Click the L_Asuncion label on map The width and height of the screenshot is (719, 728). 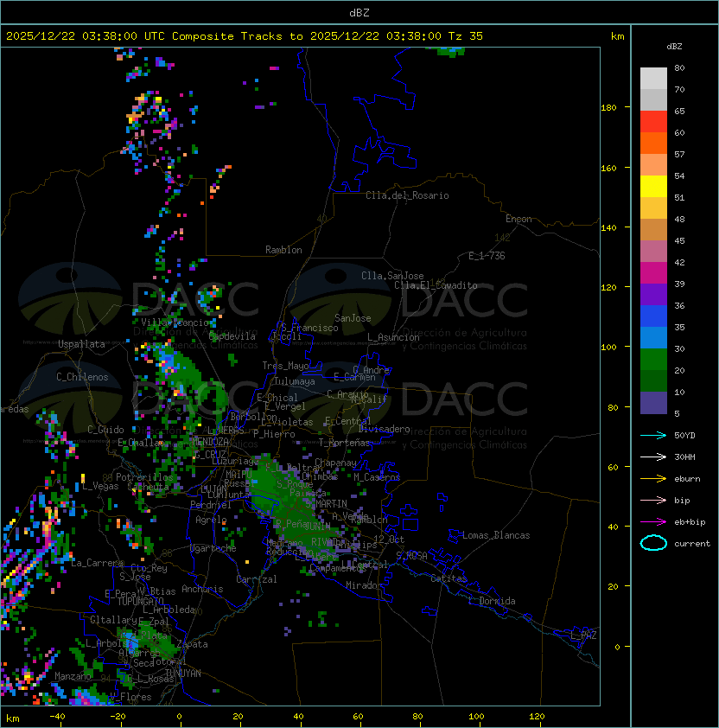click(393, 337)
